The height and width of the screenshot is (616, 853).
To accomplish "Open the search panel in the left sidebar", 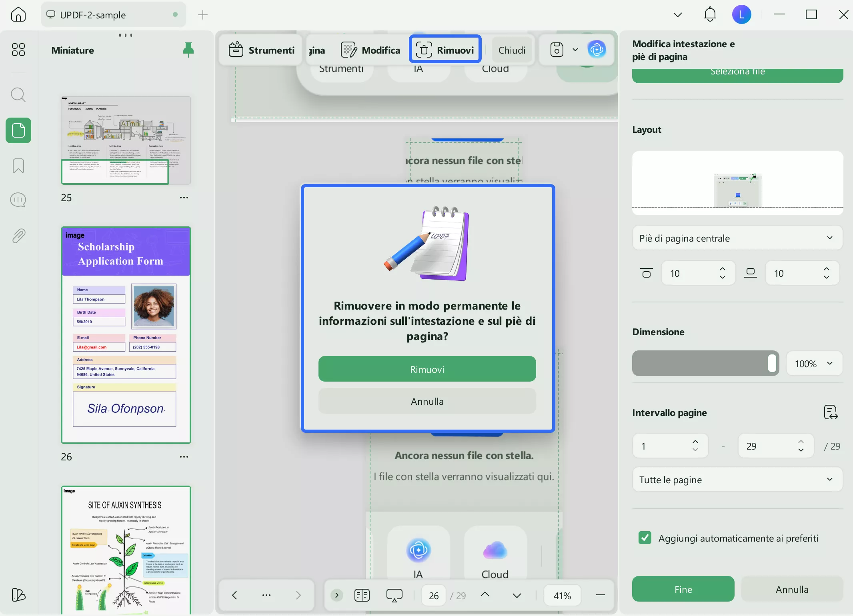I will click(x=18, y=95).
